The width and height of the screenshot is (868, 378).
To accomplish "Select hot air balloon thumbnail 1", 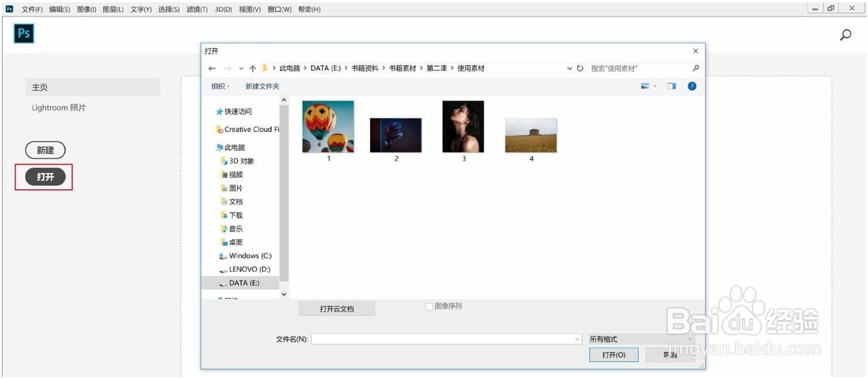I will 328,127.
